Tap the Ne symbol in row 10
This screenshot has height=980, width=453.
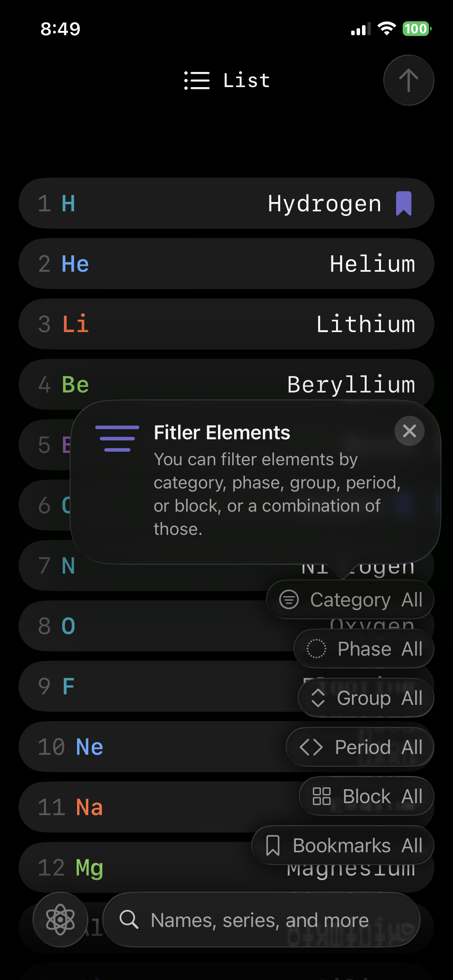tap(89, 747)
